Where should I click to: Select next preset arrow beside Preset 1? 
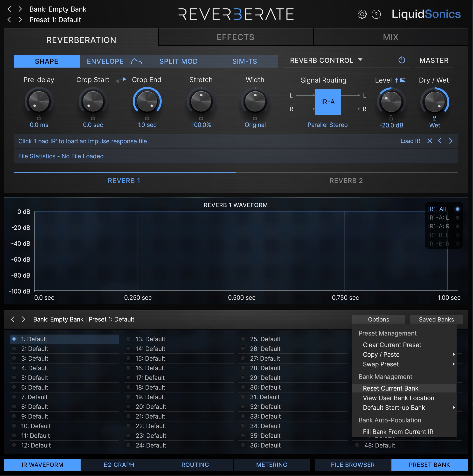pos(20,20)
